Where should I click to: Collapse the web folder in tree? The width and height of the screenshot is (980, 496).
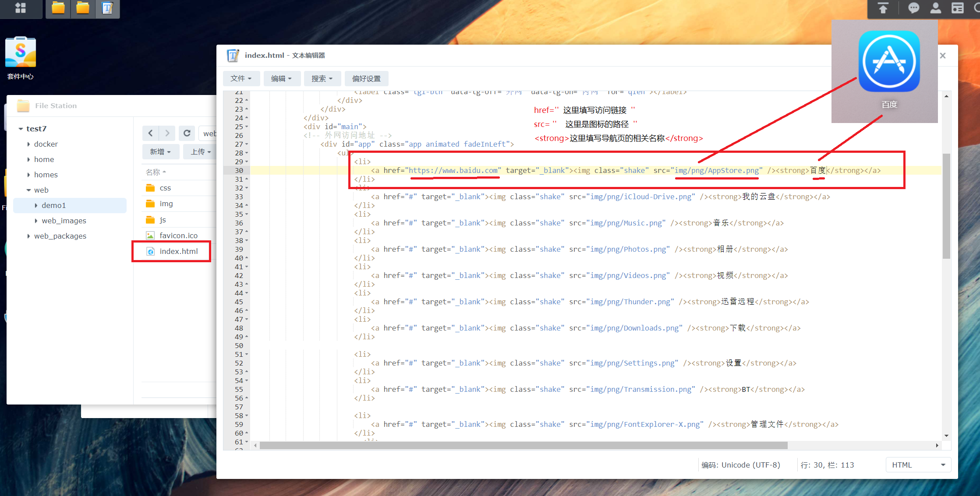pyautogui.click(x=28, y=190)
